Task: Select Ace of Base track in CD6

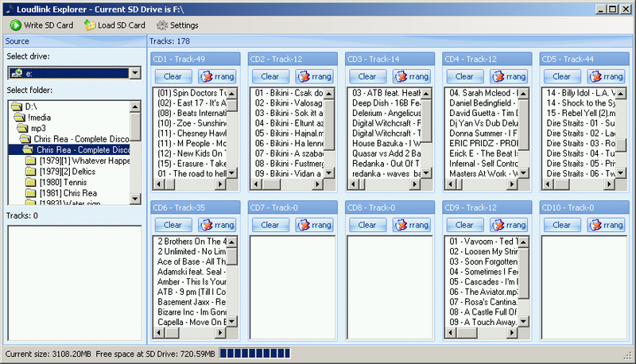Action: pos(190,261)
